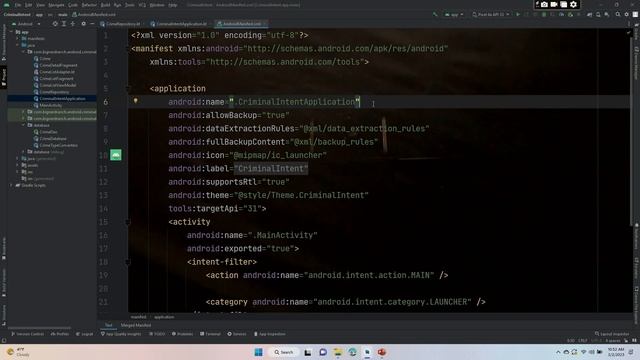The width and height of the screenshot is (640, 360).
Task: Open IDE settings gear in top toolbar
Action: (x=627, y=14)
